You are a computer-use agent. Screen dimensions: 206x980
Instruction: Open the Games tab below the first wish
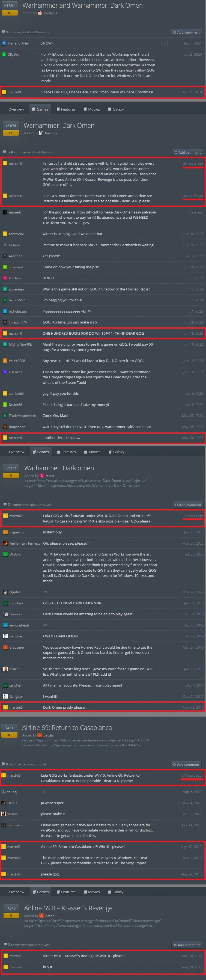click(40, 109)
